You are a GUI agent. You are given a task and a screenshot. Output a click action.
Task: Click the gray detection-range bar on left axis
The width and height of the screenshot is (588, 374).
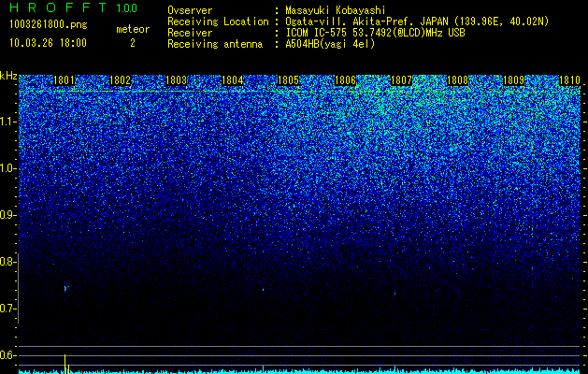pos(18,288)
